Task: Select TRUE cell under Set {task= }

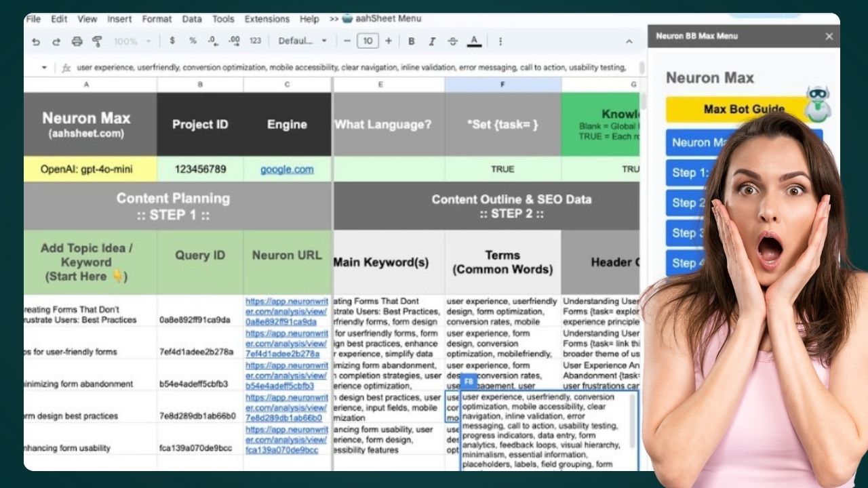Action: (x=502, y=169)
